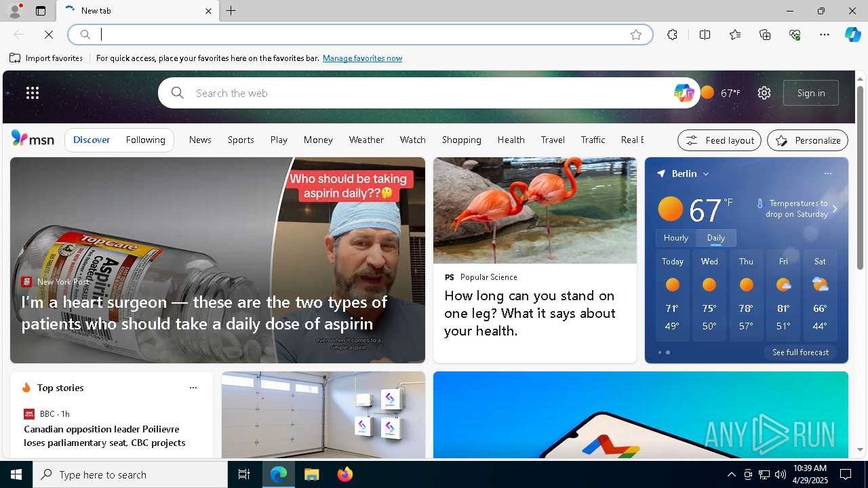Click See full forecast

pos(800,352)
